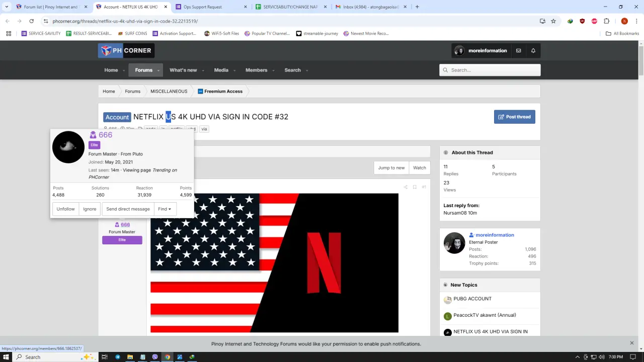Click the browser address bar

click(x=292, y=21)
